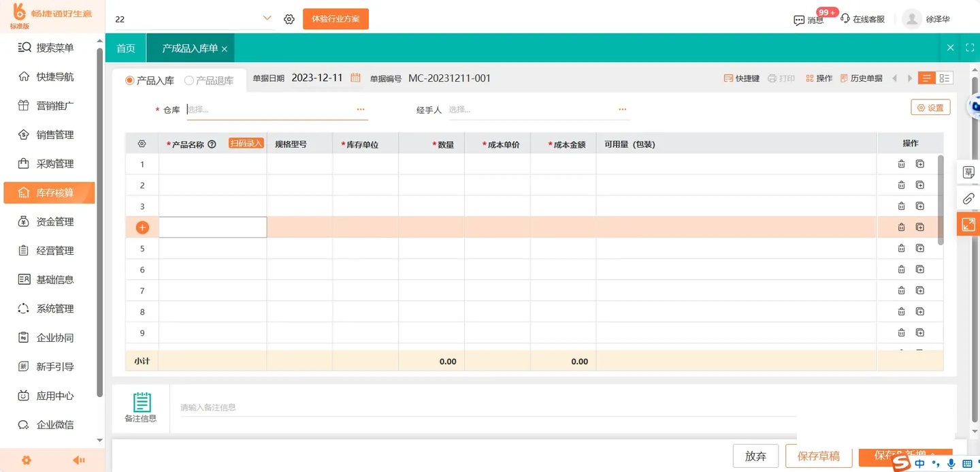Click the 备注信息 remark input field

coord(483,407)
